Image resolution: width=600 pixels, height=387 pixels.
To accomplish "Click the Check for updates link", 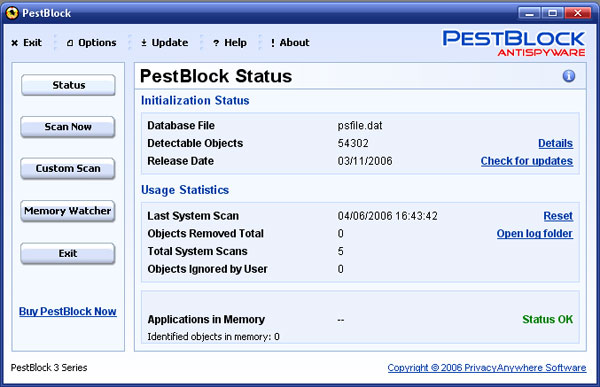I will click(x=527, y=161).
